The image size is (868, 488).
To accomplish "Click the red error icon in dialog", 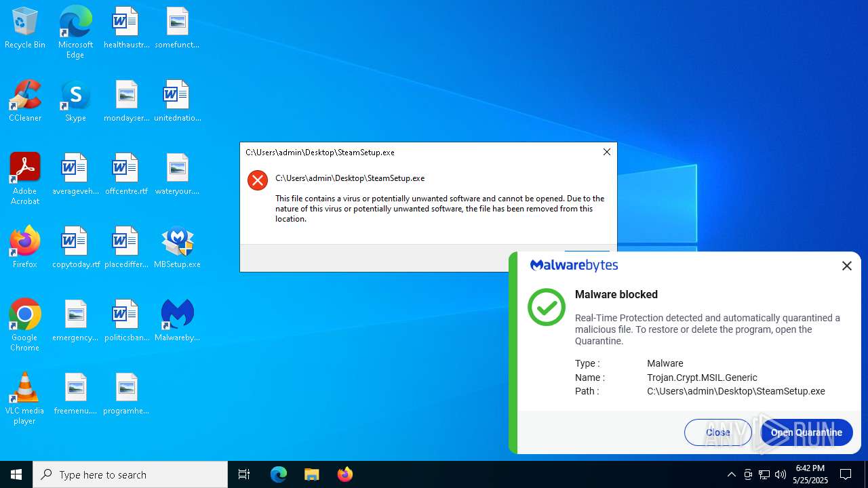I will pos(258,180).
